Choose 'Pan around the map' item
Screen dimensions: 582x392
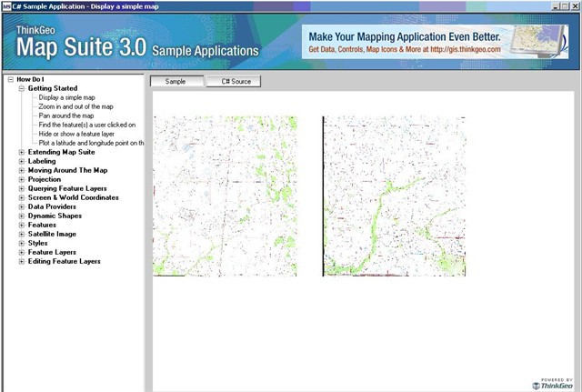point(65,116)
